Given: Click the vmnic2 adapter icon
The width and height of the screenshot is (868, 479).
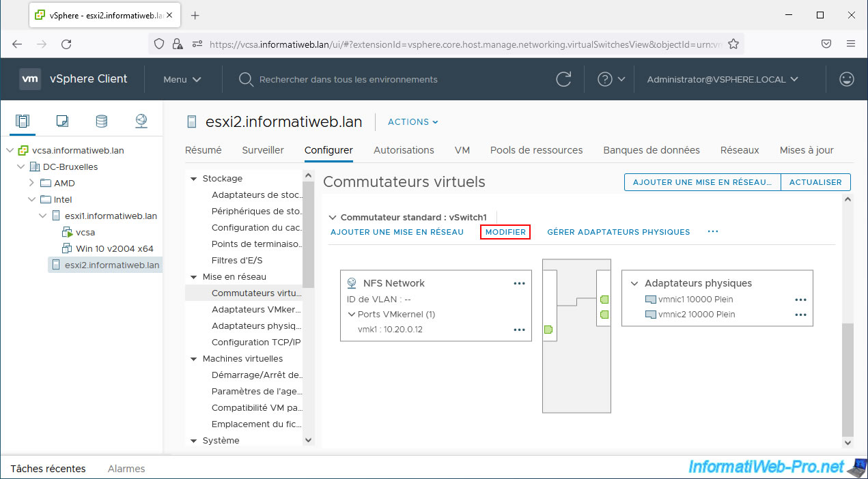Looking at the screenshot, I should pyautogui.click(x=651, y=315).
